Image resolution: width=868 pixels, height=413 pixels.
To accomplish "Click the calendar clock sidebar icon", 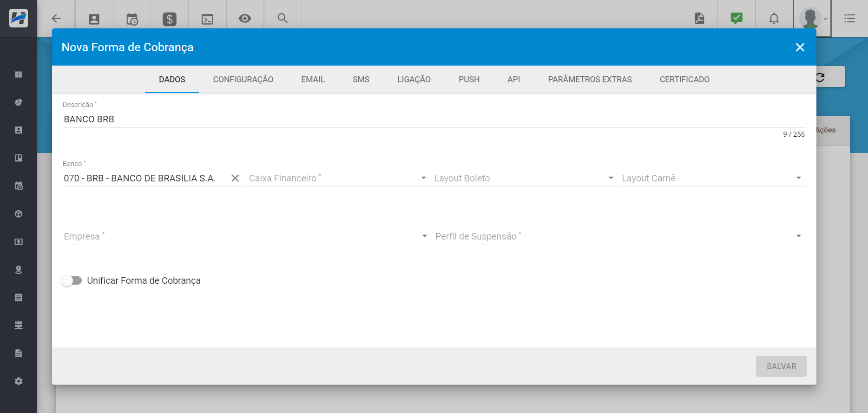I will tap(19, 186).
